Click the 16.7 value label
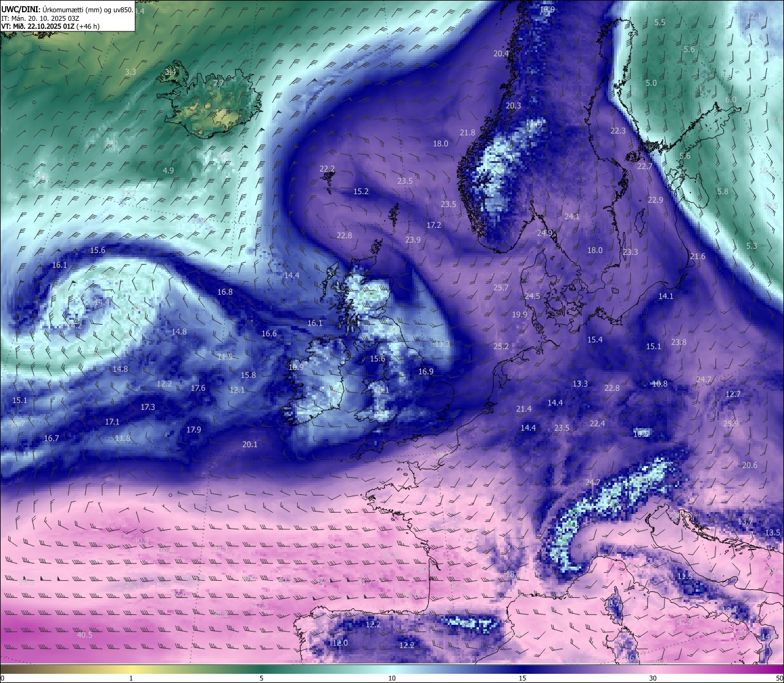The image size is (784, 683). click(x=51, y=439)
